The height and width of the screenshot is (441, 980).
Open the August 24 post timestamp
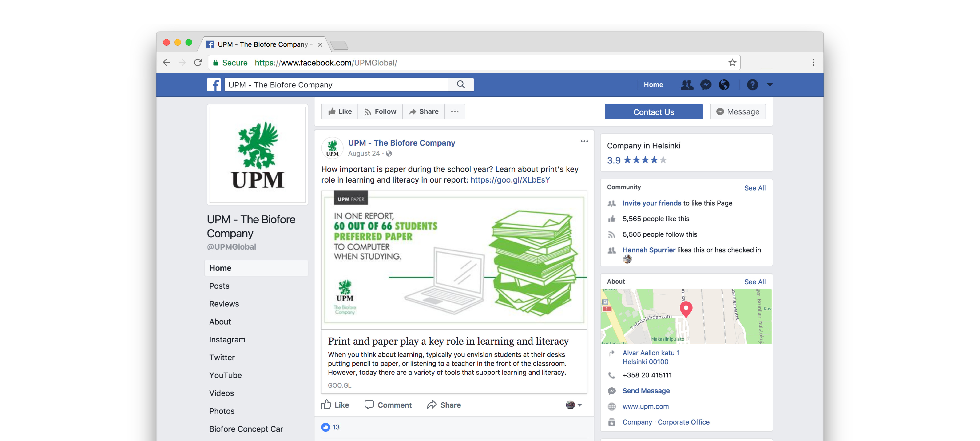tap(364, 153)
